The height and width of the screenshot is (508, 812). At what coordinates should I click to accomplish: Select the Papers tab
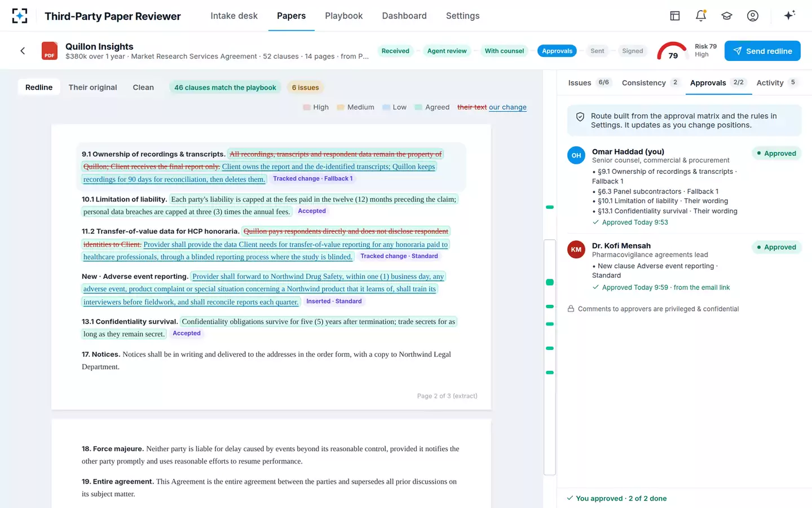tap(292, 16)
